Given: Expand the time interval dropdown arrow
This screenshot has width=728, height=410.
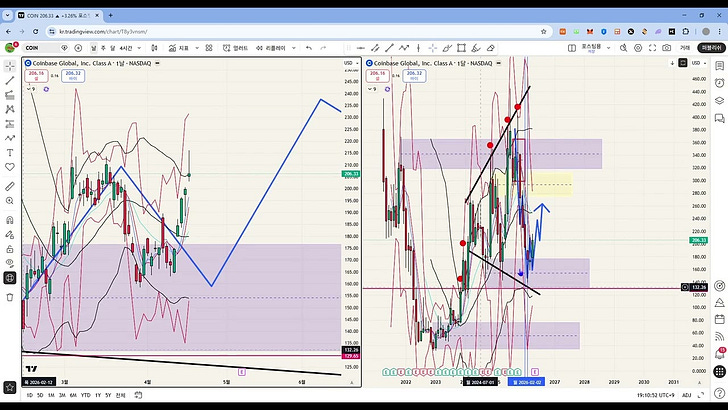Looking at the screenshot, I should coord(139,48).
